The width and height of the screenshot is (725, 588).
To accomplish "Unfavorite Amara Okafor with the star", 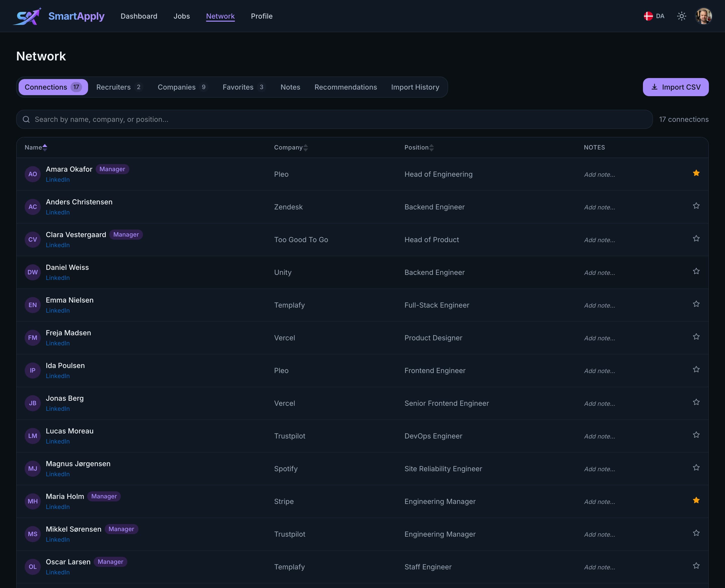I will [x=696, y=173].
